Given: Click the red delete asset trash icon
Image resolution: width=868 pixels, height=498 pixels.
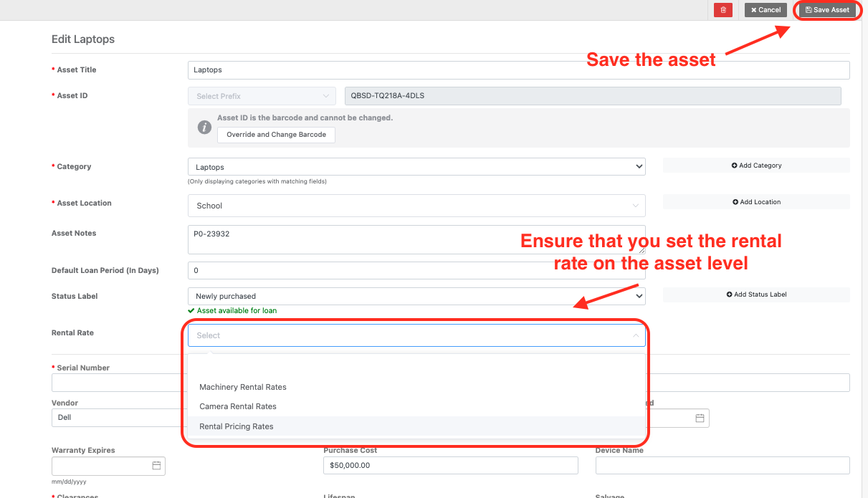Looking at the screenshot, I should pyautogui.click(x=722, y=10).
